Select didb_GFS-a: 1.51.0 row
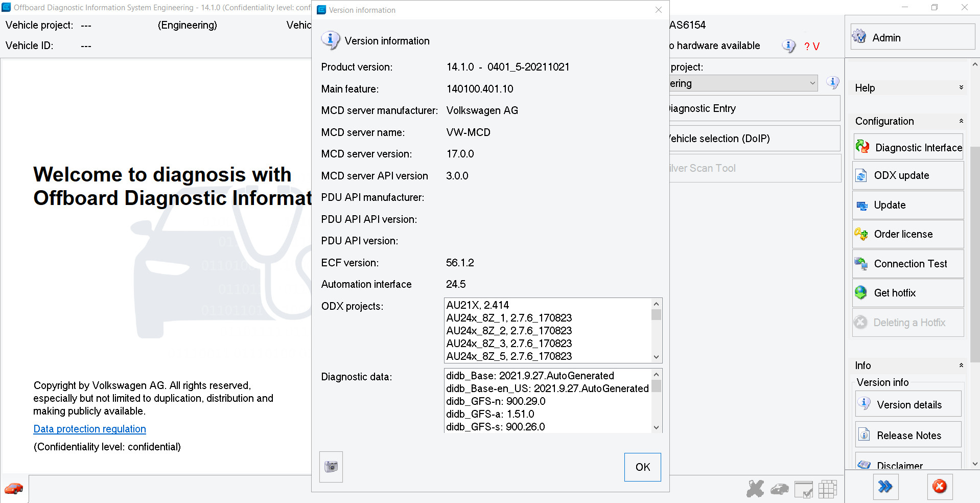 click(x=548, y=414)
